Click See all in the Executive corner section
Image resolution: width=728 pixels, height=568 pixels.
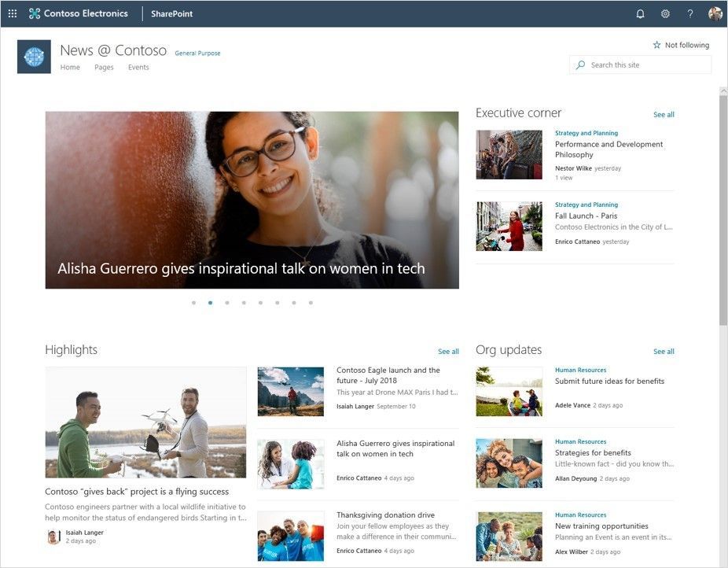click(664, 114)
